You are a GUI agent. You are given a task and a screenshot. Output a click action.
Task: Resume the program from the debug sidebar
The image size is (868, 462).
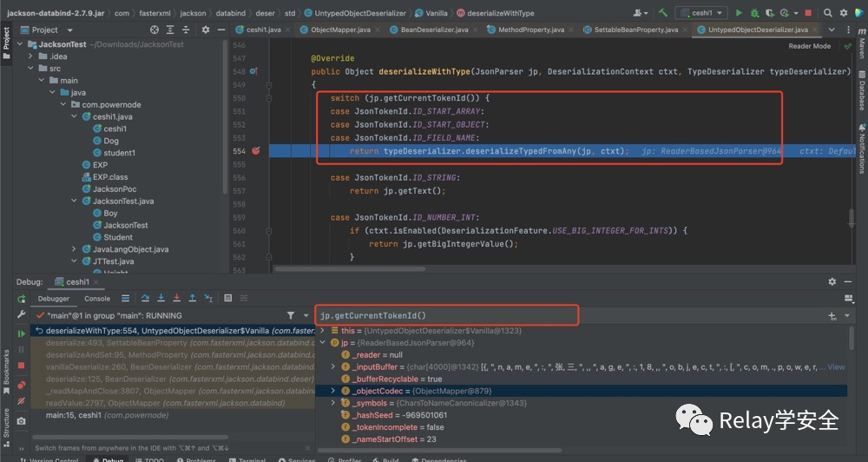pos(21,333)
